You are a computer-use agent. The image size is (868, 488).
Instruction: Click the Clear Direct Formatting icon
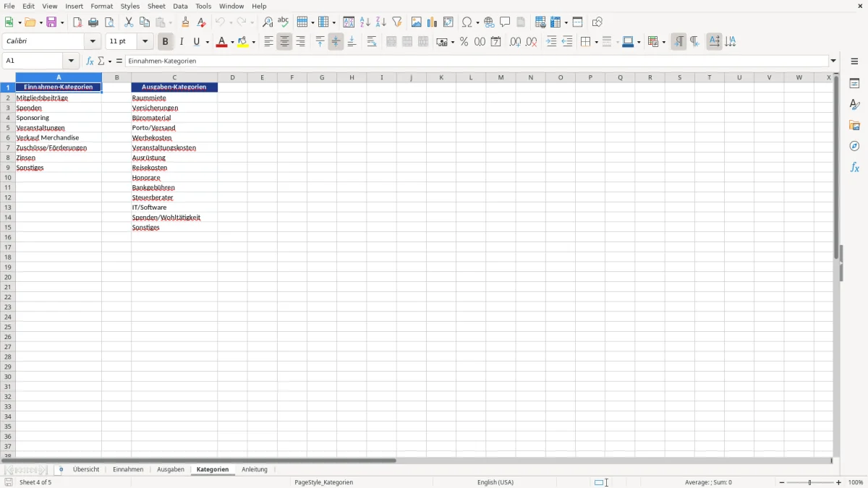tap(201, 22)
